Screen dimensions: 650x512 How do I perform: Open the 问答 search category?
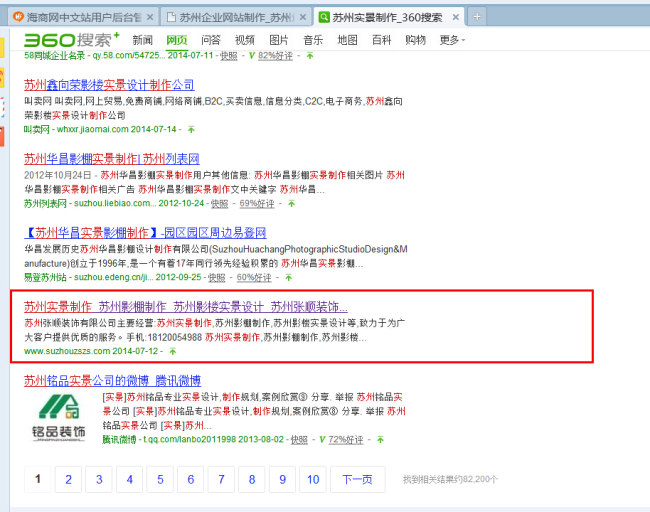click(x=211, y=40)
